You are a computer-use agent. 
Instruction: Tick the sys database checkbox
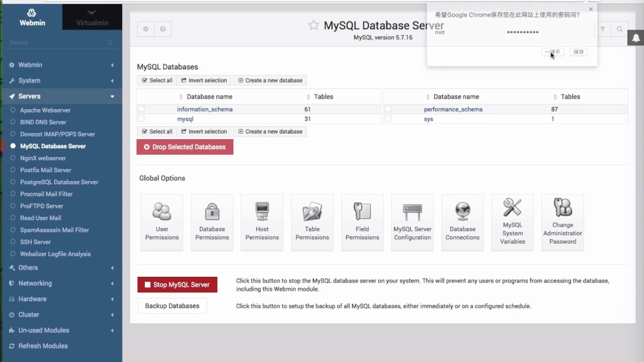(388, 119)
